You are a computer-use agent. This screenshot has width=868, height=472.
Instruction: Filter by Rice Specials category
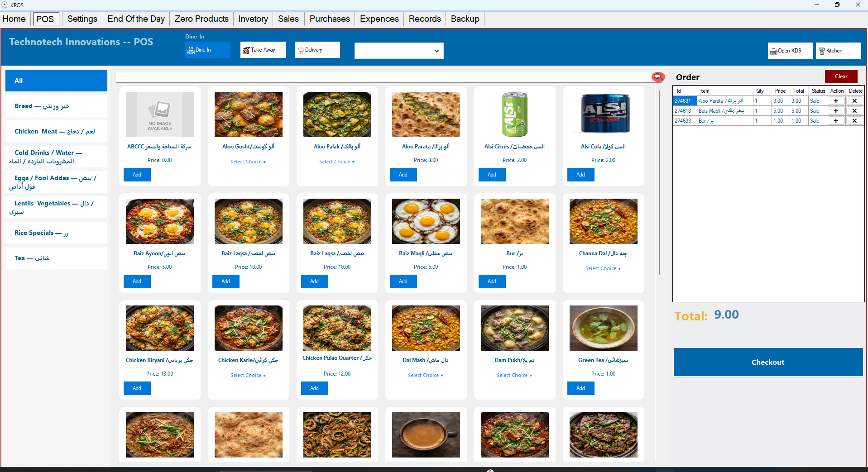[x=56, y=233]
